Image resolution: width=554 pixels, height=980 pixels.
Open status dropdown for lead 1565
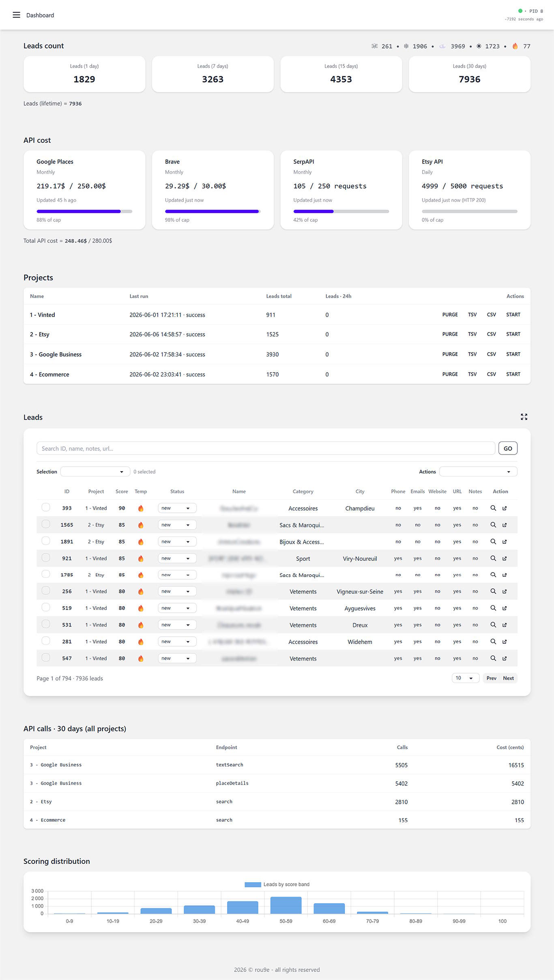(177, 525)
